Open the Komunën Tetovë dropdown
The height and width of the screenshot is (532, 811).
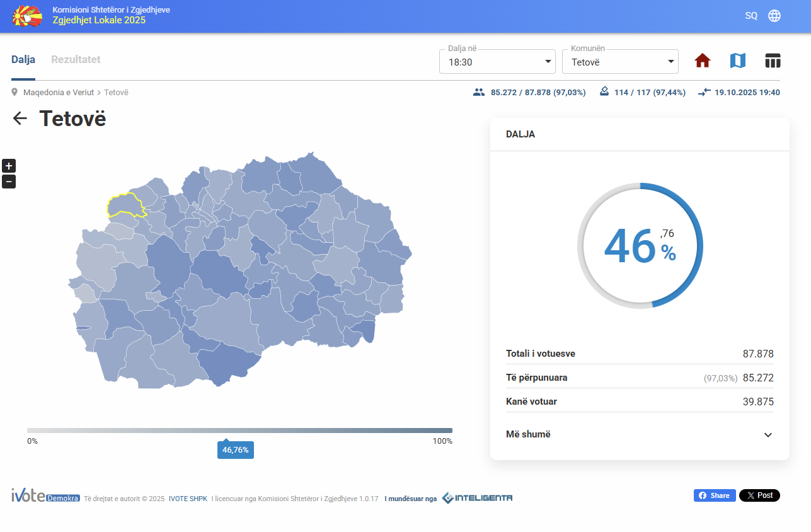pyautogui.click(x=619, y=62)
